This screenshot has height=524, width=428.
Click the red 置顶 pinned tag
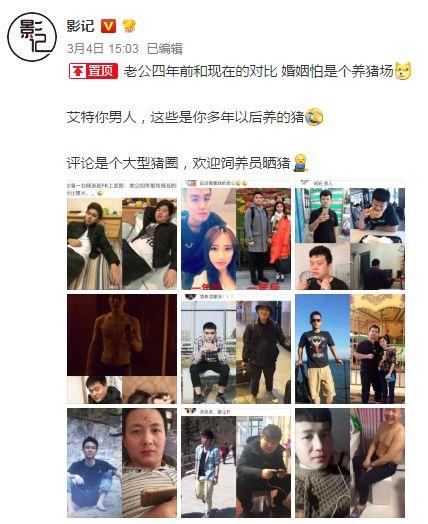(94, 71)
